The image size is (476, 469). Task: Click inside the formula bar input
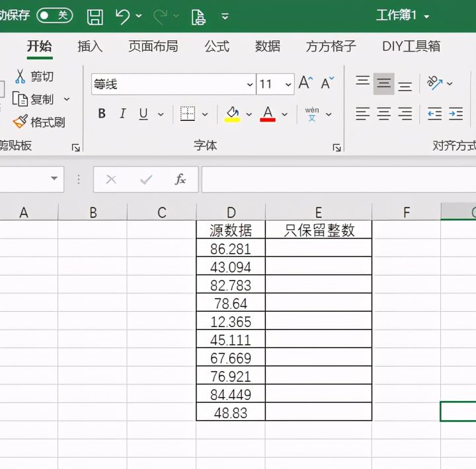(x=338, y=179)
